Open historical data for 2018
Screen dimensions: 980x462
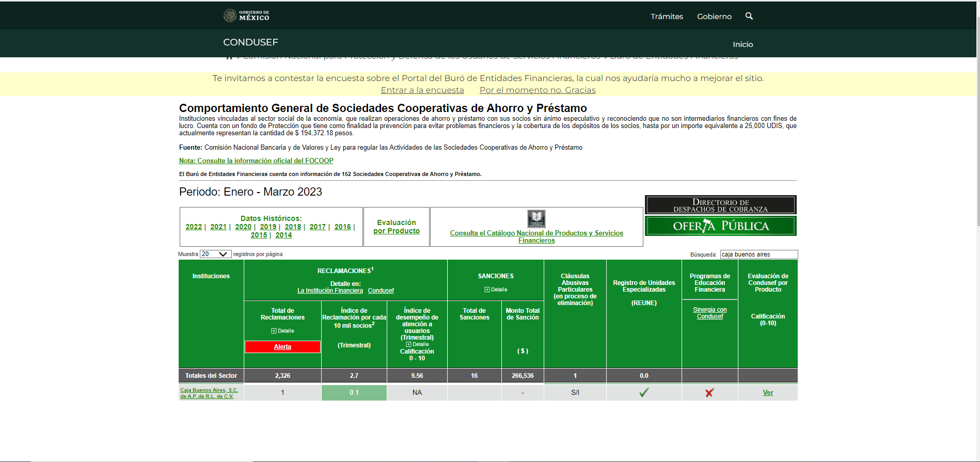(x=293, y=227)
